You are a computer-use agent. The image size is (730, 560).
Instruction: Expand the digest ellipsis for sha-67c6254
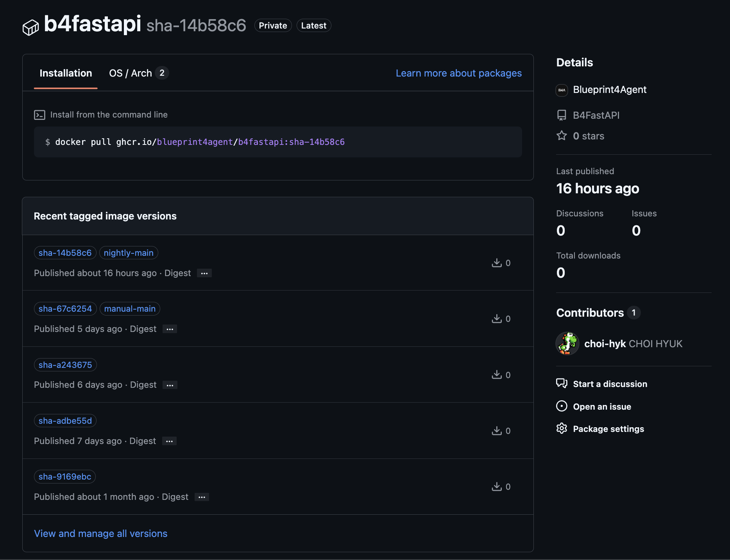170,329
